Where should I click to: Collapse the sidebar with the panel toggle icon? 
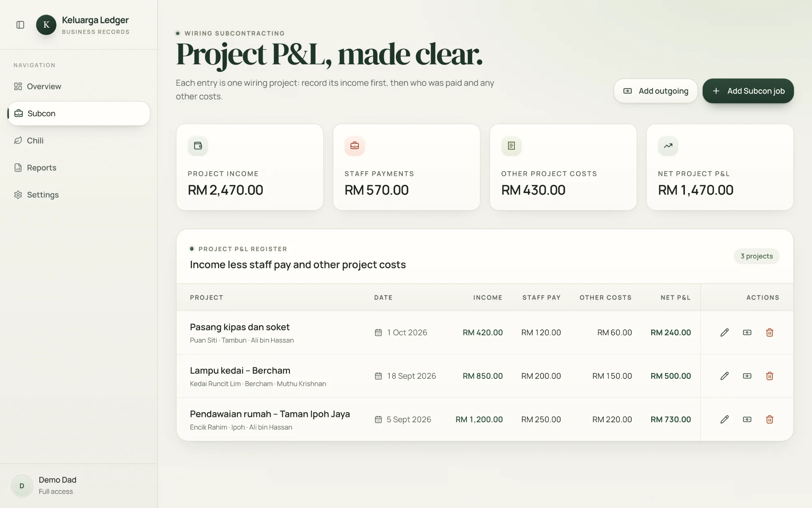coord(20,25)
